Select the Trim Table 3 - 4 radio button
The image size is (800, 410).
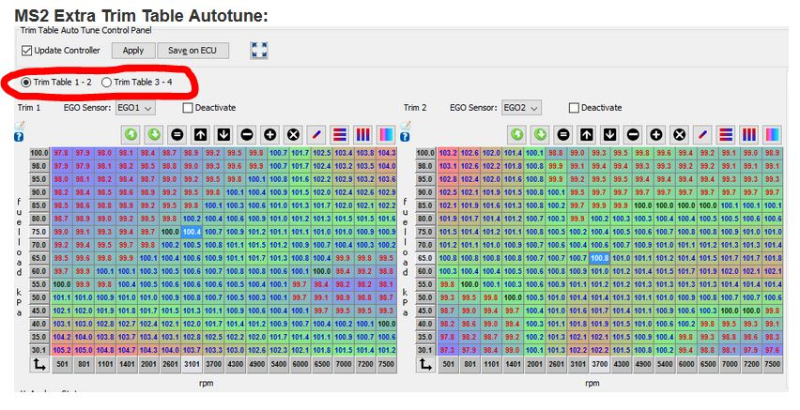[x=107, y=82]
